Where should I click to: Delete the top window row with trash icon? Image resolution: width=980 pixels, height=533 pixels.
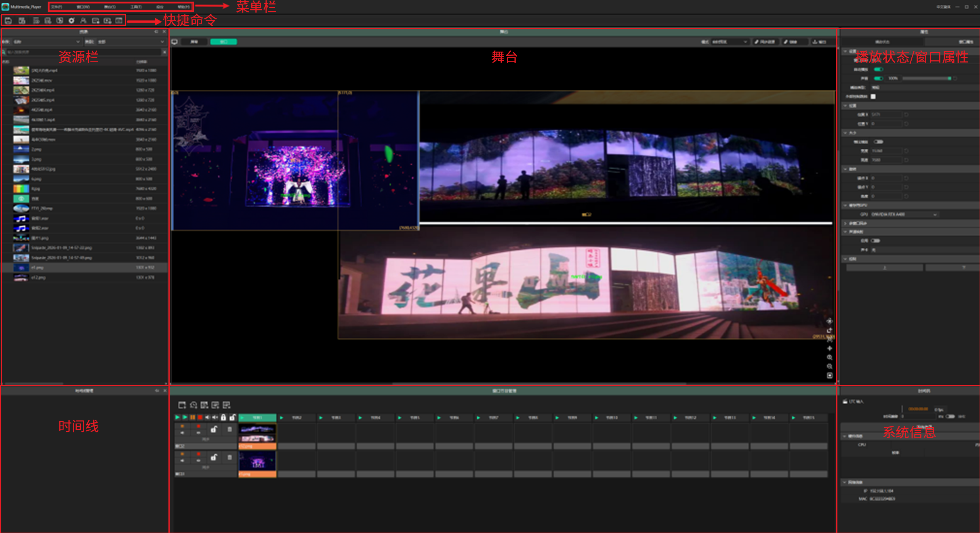[229, 430]
